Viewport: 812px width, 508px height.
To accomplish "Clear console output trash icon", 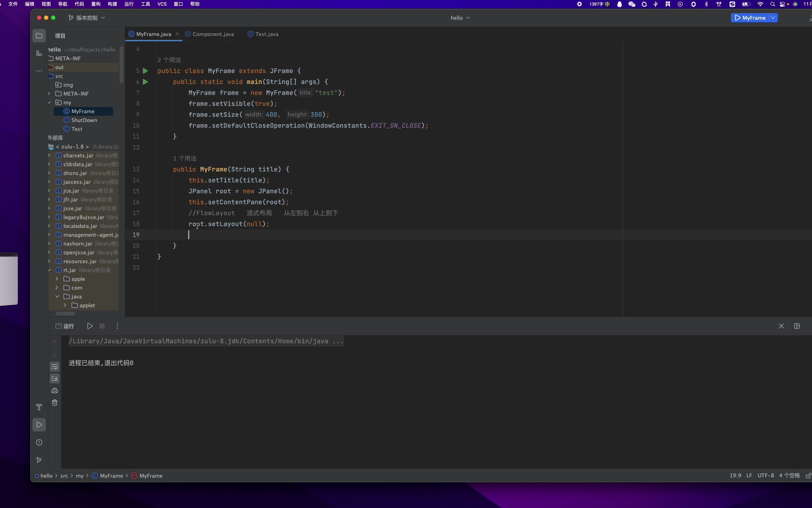I will pos(55,403).
